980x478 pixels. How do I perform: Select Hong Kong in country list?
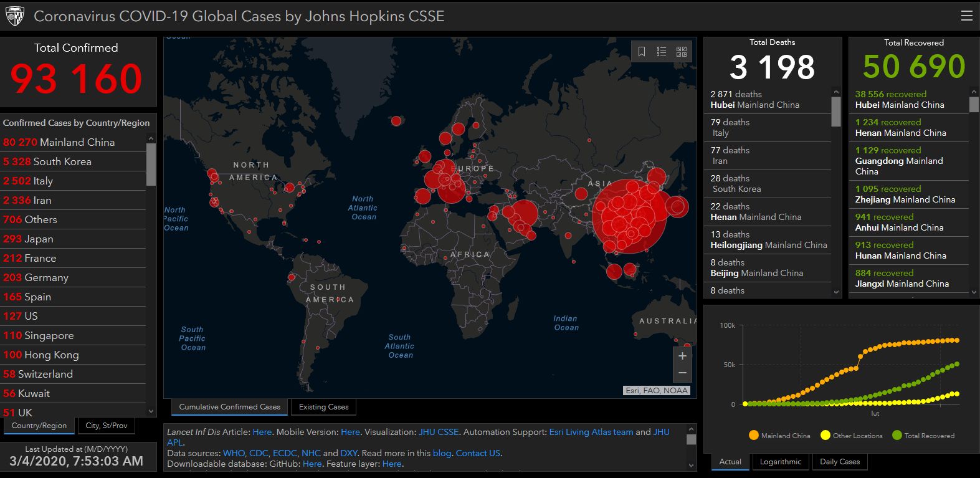(x=74, y=355)
